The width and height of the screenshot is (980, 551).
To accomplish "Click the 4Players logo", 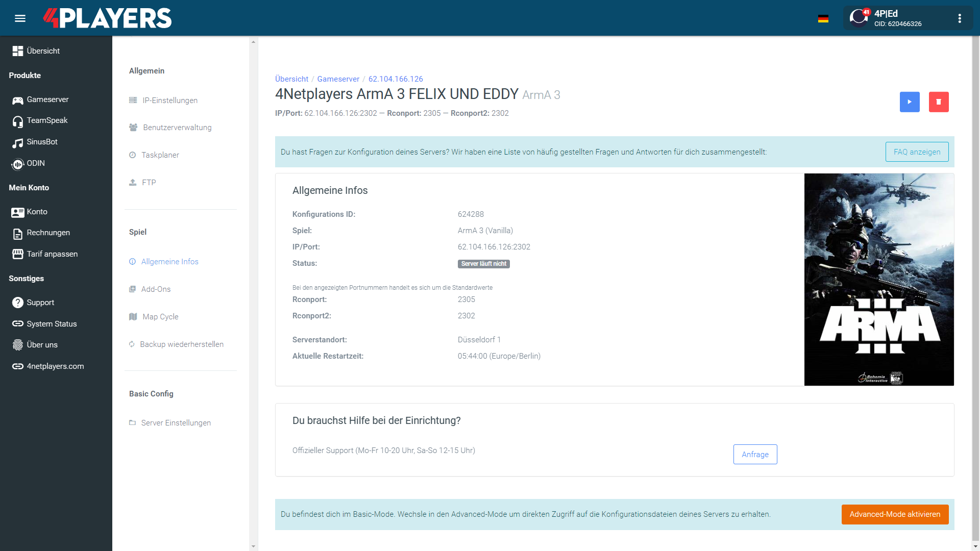I will click(108, 18).
